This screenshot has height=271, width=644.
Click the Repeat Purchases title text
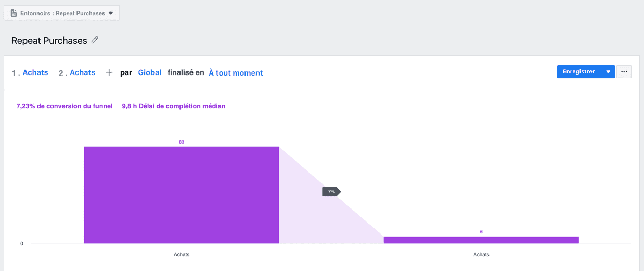coord(49,41)
